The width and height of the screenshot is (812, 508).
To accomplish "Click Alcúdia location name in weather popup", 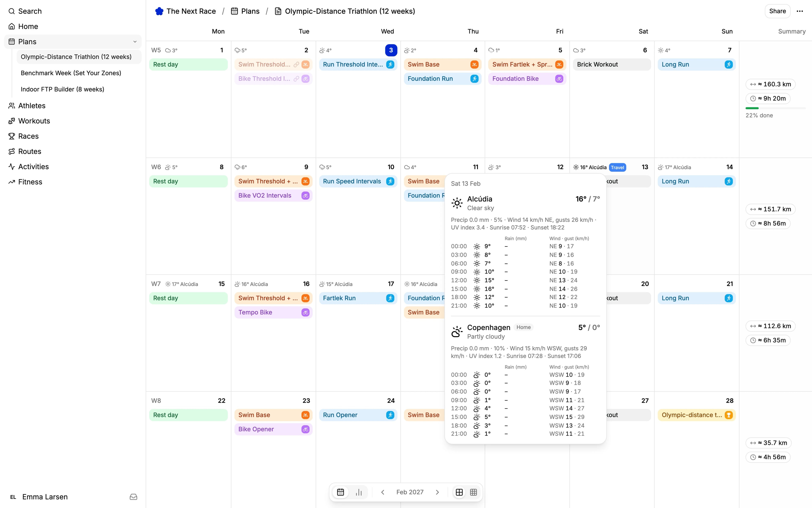I will click(x=480, y=199).
